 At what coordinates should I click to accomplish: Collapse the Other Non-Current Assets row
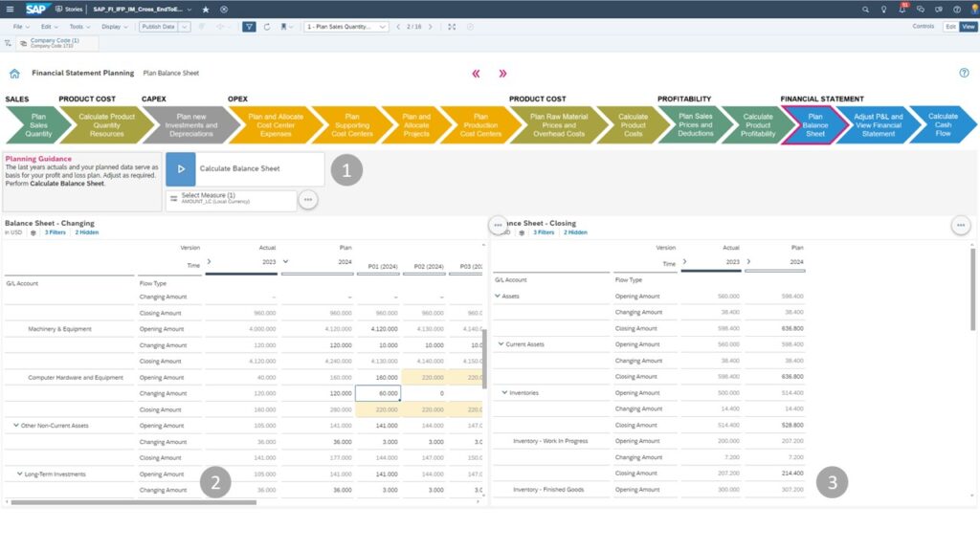pos(16,425)
